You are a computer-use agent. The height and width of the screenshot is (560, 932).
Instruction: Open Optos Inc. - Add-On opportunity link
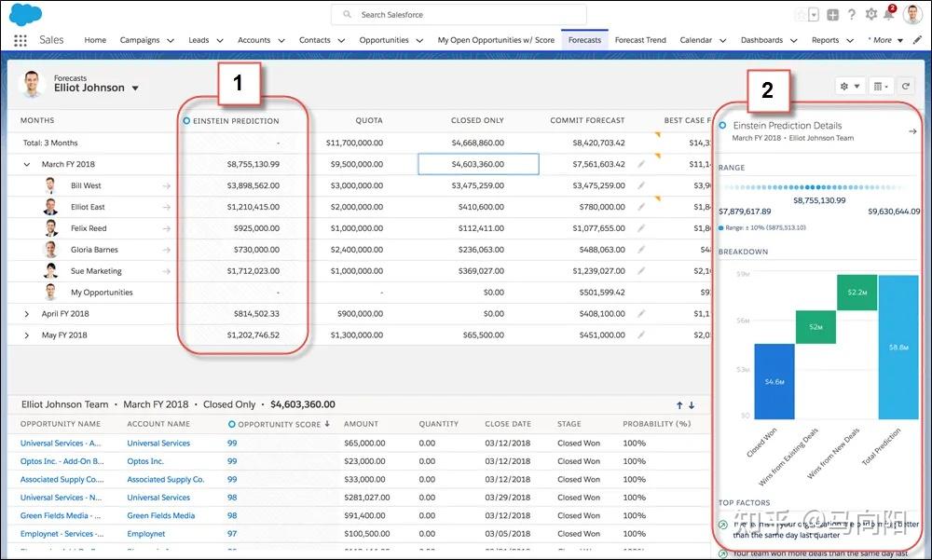pos(62,461)
